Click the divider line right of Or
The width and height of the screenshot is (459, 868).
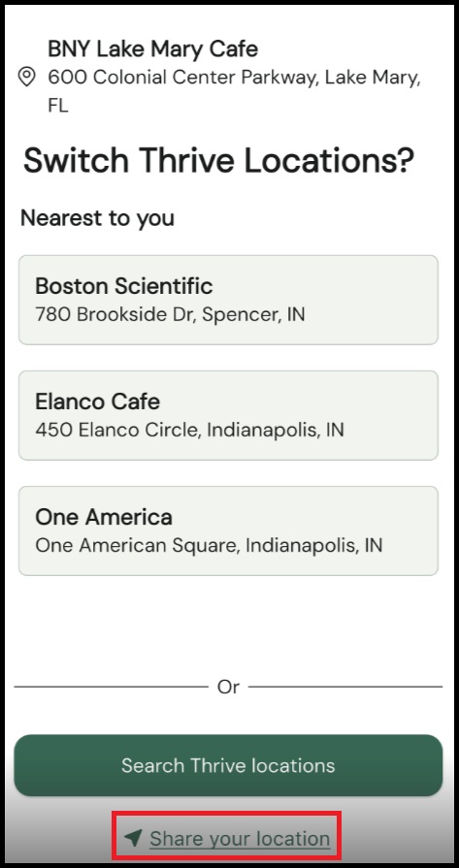pyautogui.click(x=345, y=687)
